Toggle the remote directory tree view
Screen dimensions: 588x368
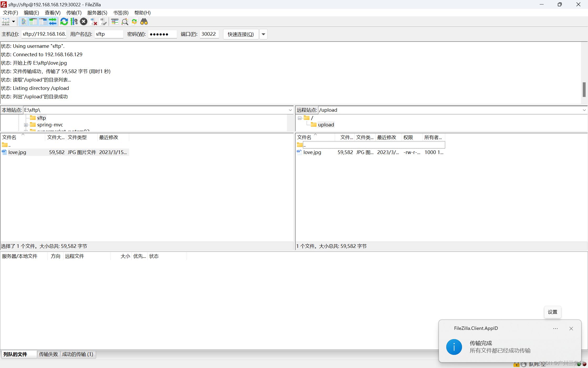click(43, 22)
